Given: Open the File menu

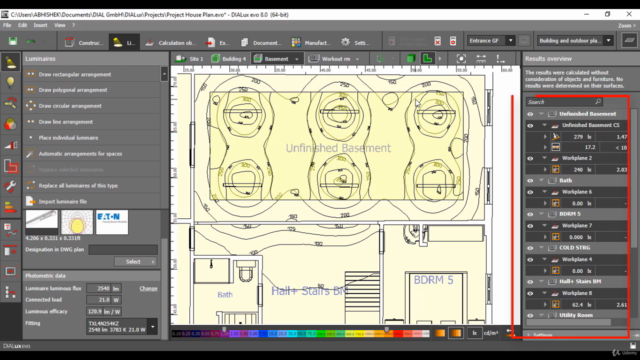Looking at the screenshot, I should pos(7,25).
